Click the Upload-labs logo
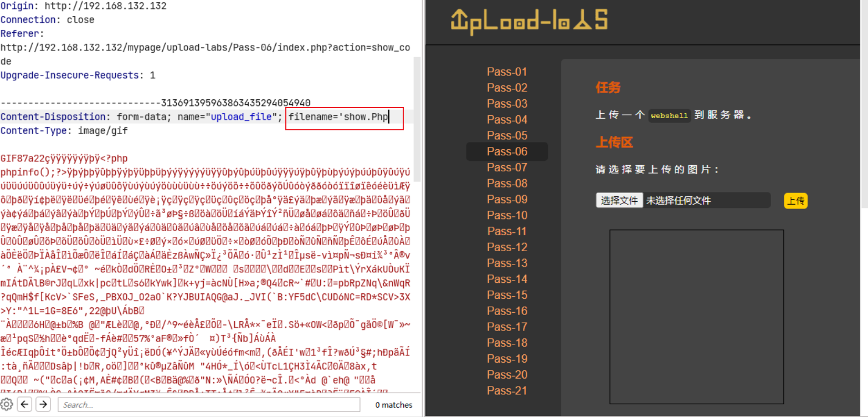The height and width of the screenshot is (417, 868). pyautogui.click(x=529, y=22)
